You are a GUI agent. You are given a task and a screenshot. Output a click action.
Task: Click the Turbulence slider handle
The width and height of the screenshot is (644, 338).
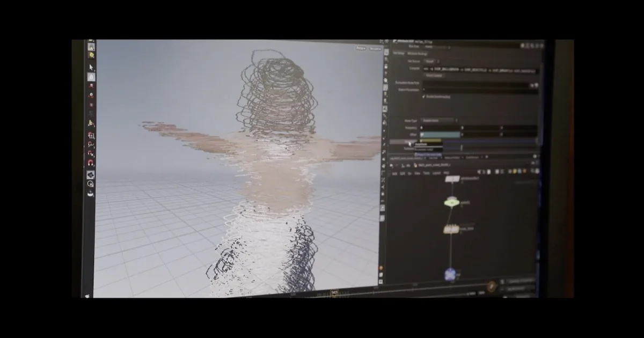click(x=461, y=148)
